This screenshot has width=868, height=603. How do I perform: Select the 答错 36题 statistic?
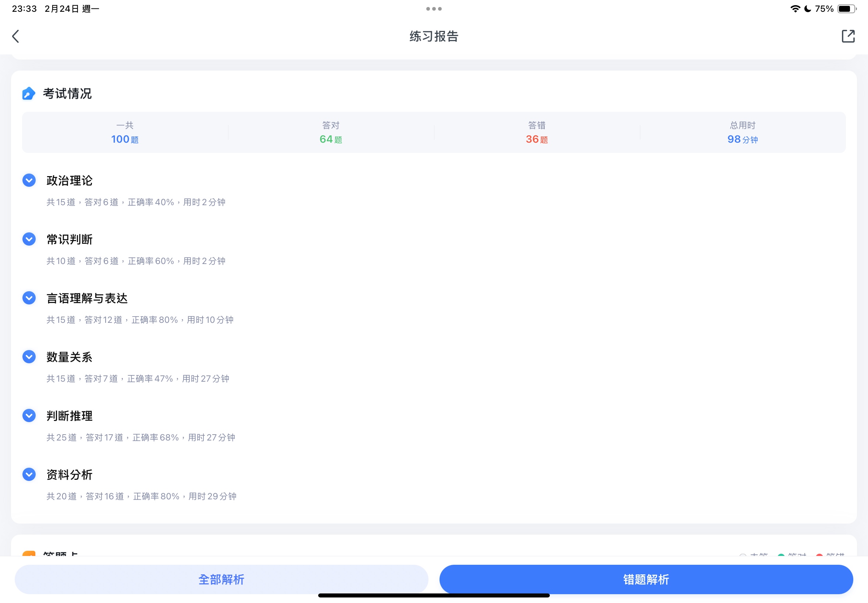(537, 133)
